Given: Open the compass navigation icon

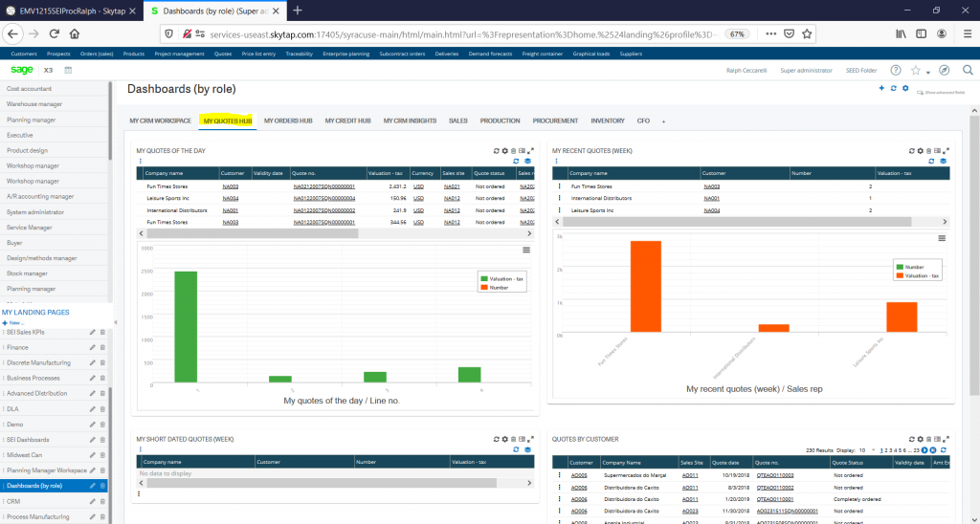Looking at the screenshot, I should tap(945, 70).
